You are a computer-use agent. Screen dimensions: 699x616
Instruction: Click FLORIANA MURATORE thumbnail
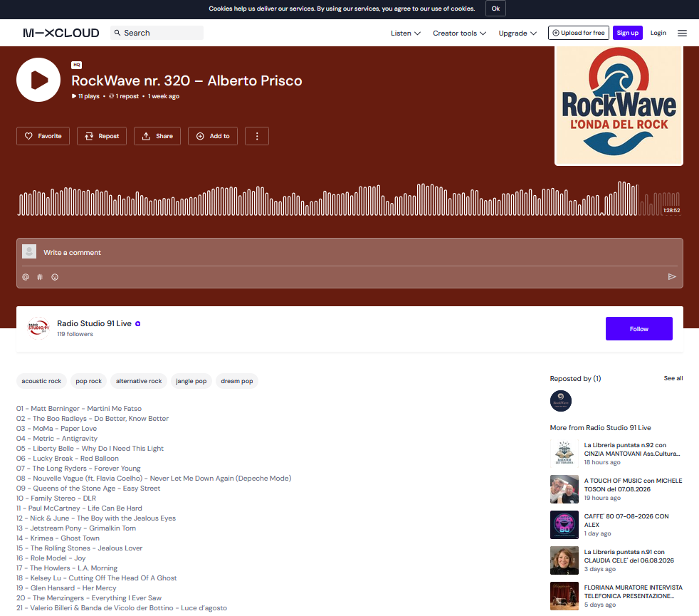pos(564,596)
